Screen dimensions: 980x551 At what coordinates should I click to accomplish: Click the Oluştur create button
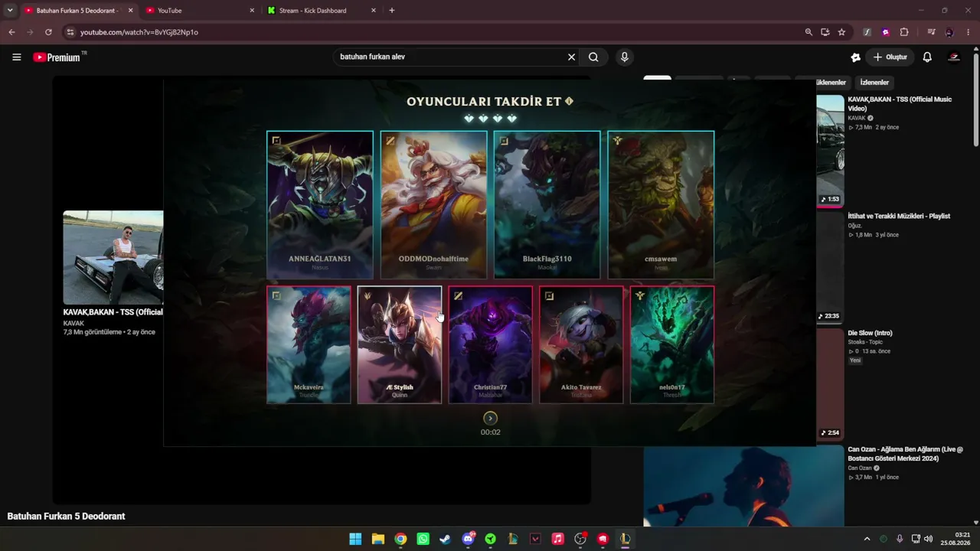click(x=890, y=57)
